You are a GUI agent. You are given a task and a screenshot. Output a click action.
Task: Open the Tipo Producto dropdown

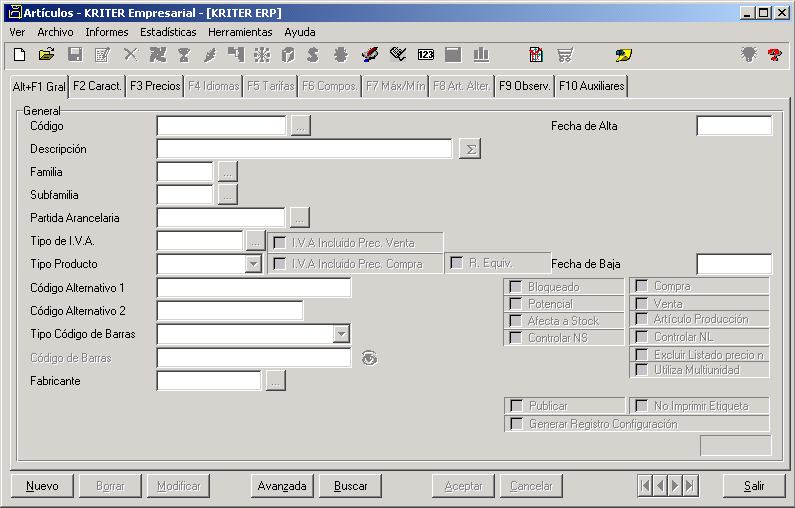click(x=253, y=264)
